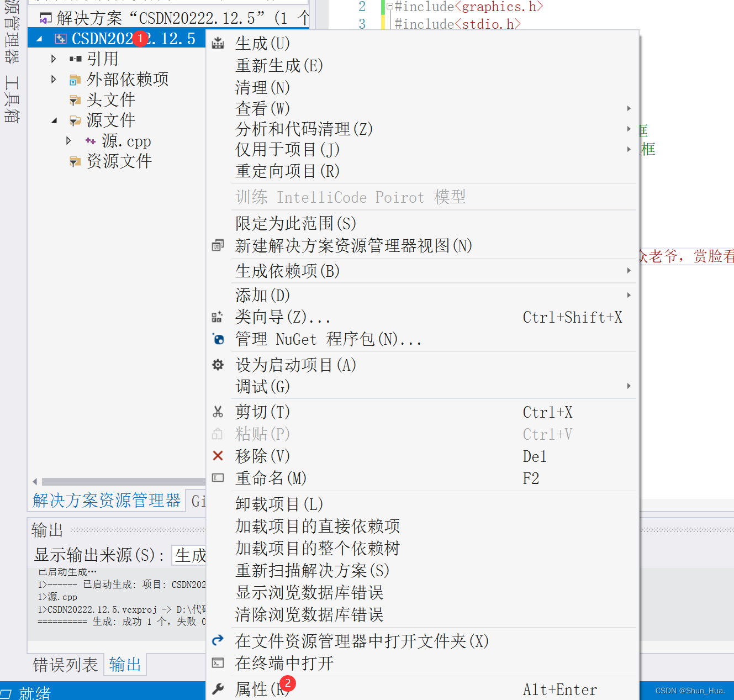Click the Rename icon beside 重命名(M)
Image resolution: width=734 pixels, height=700 pixels.
(x=218, y=478)
